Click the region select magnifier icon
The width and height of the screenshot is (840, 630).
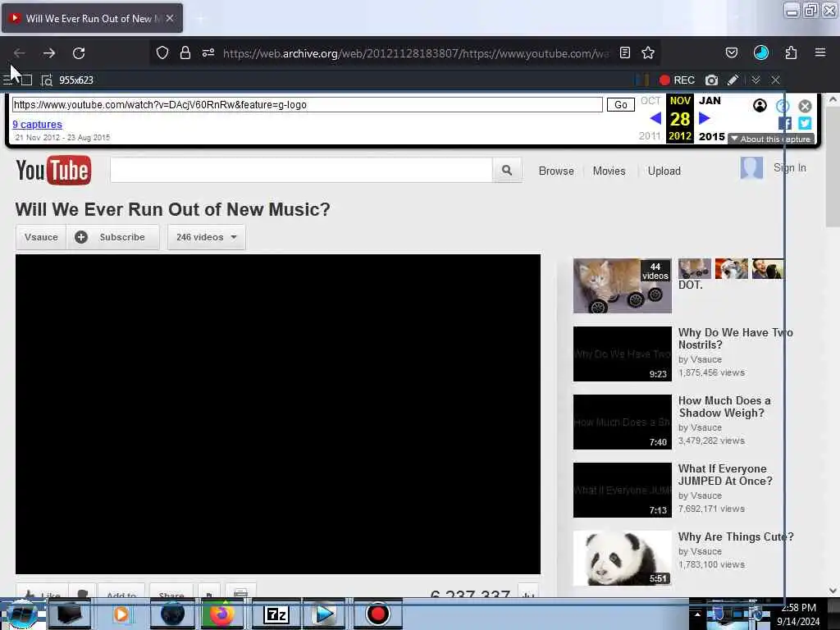pos(47,80)
